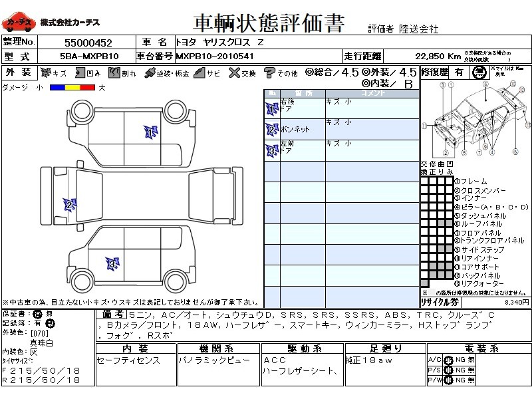Click the other (その他) question-mark icon
Image resolution: width=532 pixels, height=399 pixels.
pos(269,72)
